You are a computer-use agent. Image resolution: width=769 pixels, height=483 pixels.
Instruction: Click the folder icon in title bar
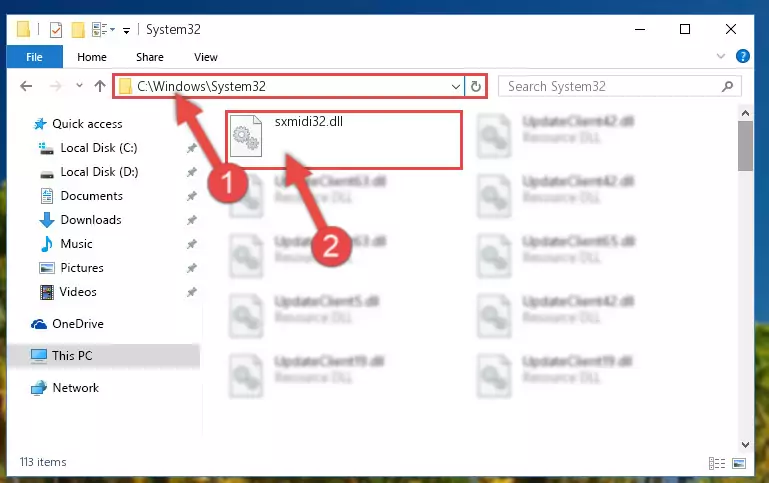click(23, 29)
